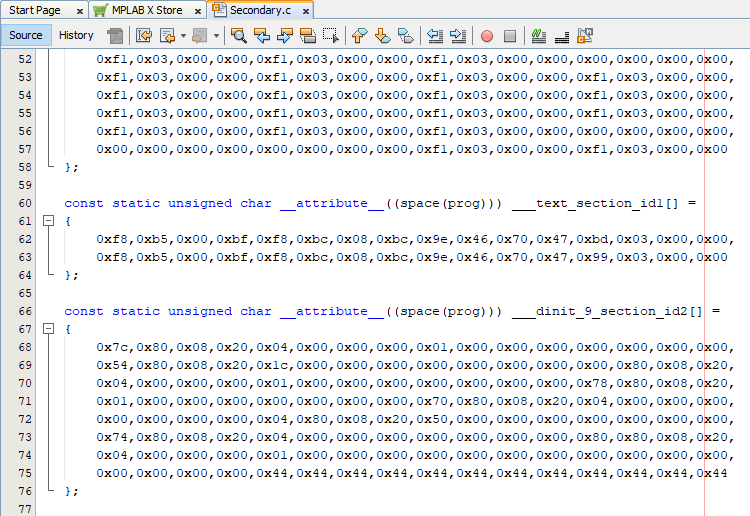
Task: Select the Source view button
Action: pyautogui.click(x=26, y=35)
